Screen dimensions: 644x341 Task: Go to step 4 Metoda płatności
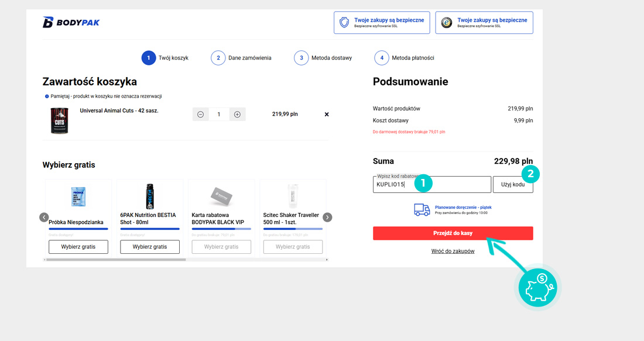coord(405,58)
